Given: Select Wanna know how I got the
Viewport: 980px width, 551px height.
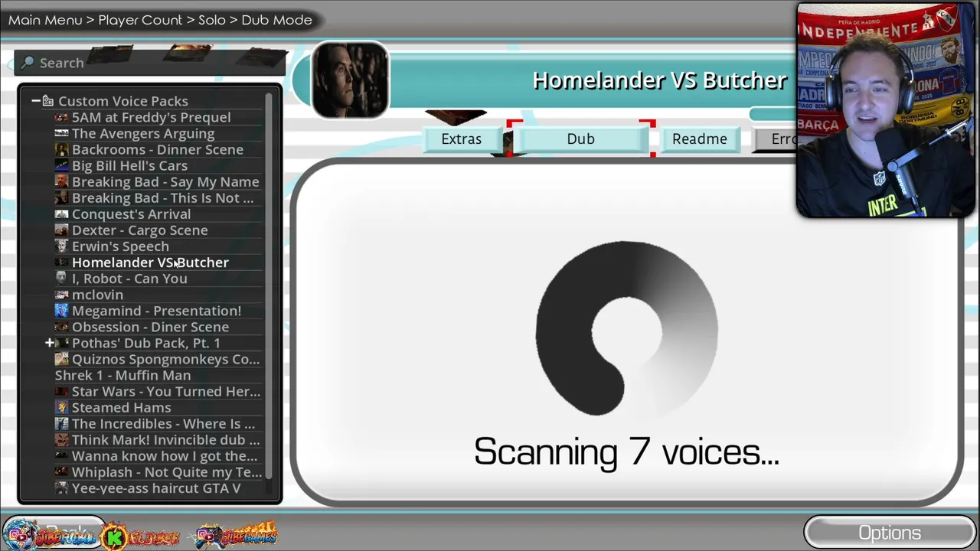Looking at the screenshot, I should click(x=158, y=455).
